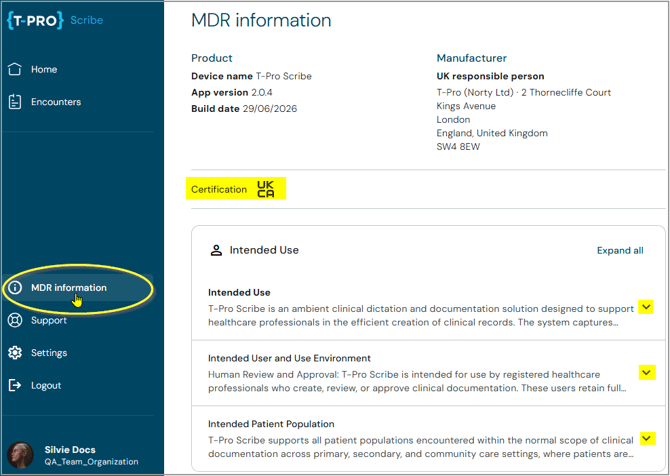
Task: Select Encounters menu item
Action: (56, 102)
